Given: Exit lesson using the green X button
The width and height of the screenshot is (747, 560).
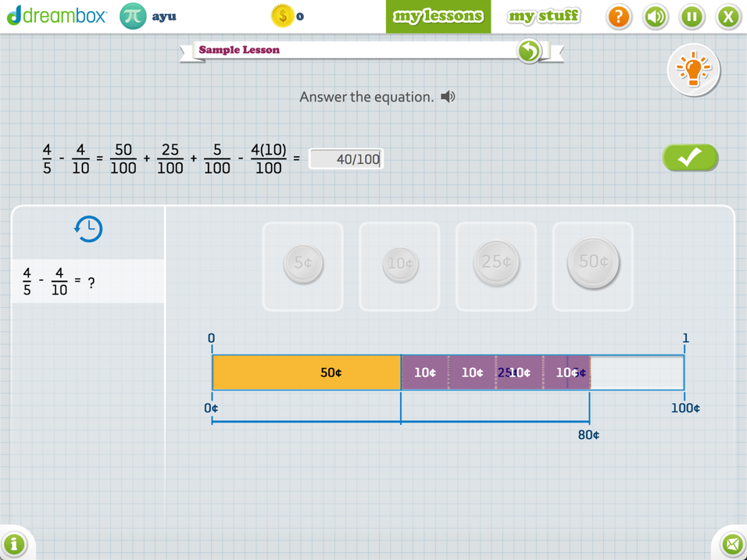Looking at the screenshot, I should coord(728,16).
